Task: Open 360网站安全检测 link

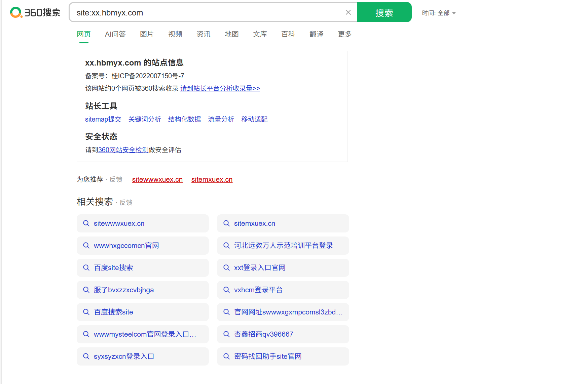Action: point(123,150)
